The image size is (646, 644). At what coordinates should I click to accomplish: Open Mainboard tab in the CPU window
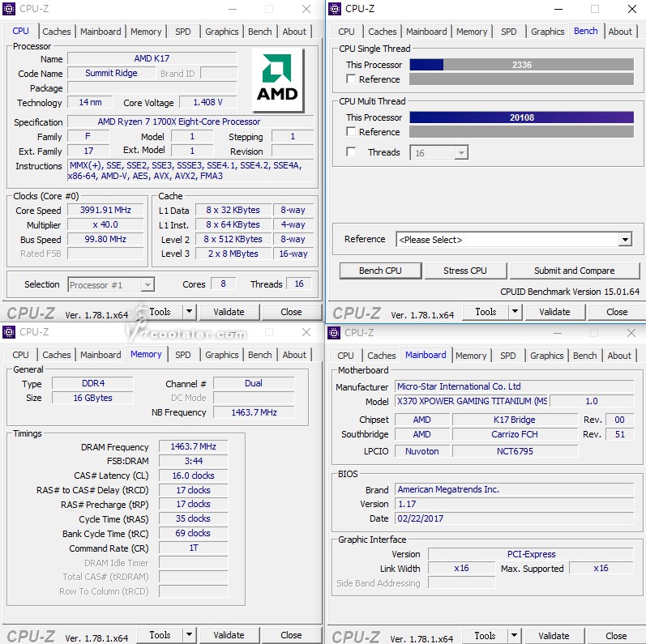[x=101, y=32]
